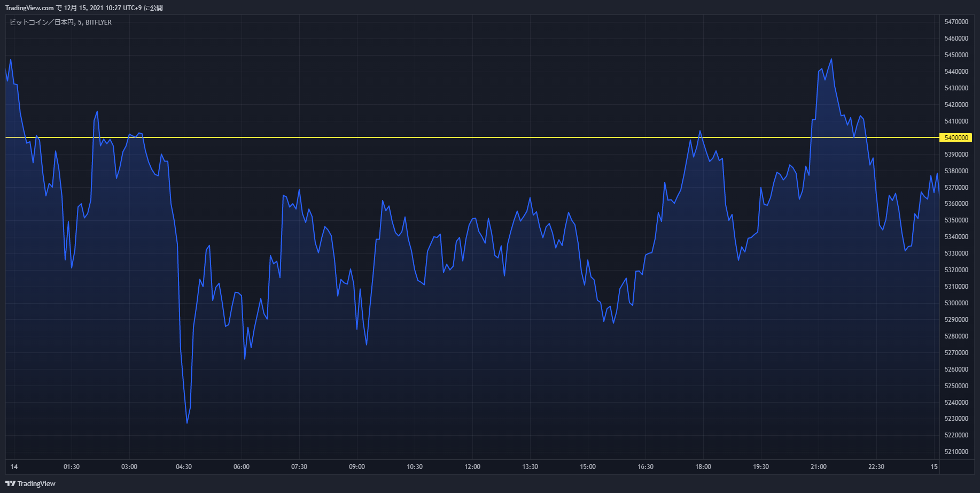The width and height of the screenshot is (980, 493).
Task: Click time axis label 03:00
Action: (129, 467)
